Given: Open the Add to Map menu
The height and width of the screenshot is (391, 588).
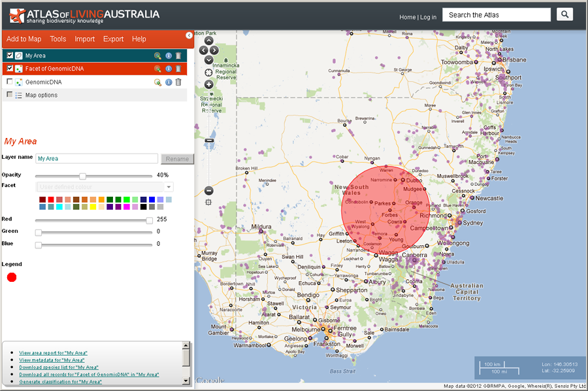Looking at the screenshot, I should tap(24, 39).
